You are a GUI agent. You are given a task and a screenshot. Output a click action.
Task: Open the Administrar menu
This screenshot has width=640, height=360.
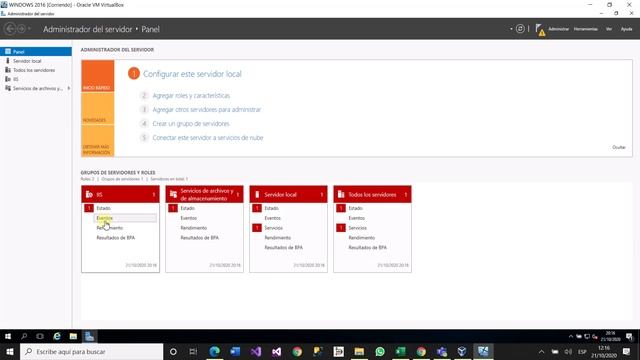pos(558,29)
